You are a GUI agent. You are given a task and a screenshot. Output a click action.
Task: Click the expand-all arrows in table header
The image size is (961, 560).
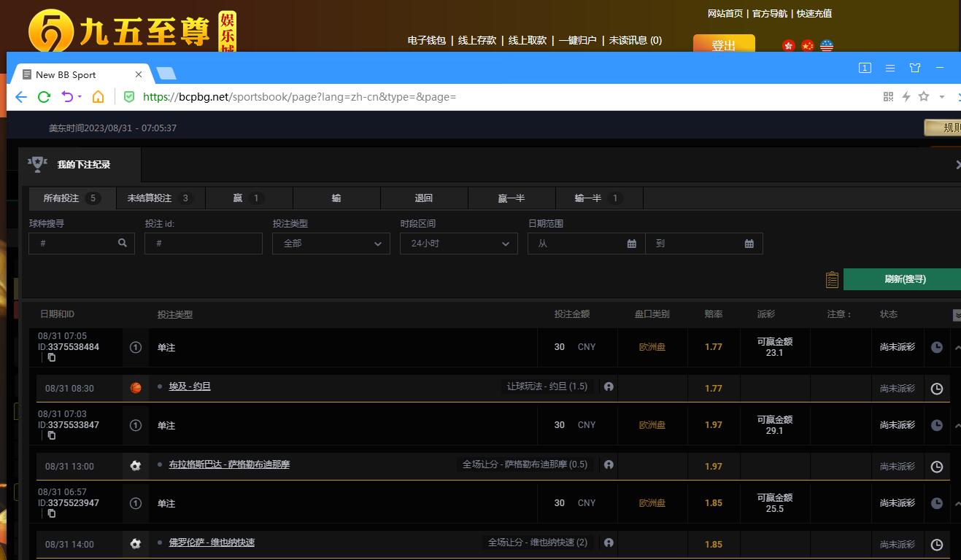(957, 315)
